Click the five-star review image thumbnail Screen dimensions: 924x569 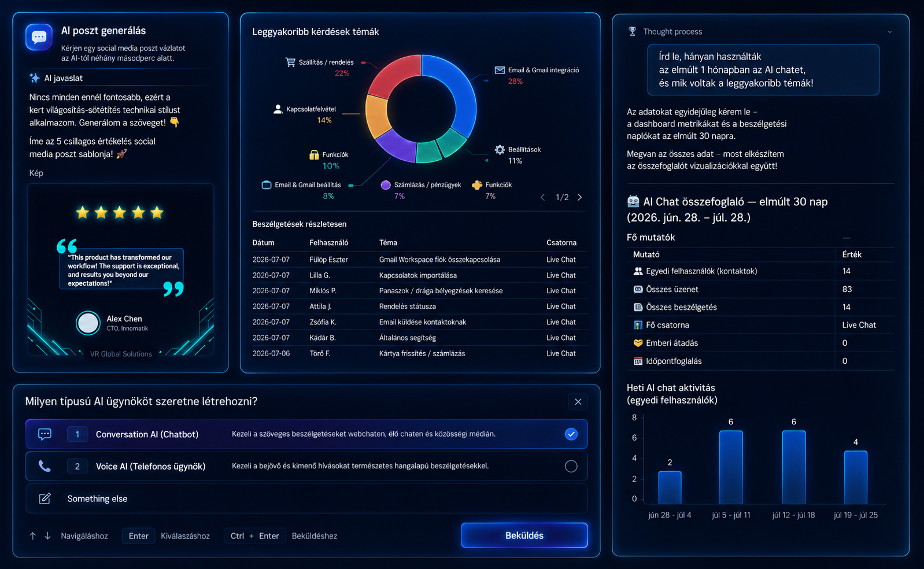(120, 269)
